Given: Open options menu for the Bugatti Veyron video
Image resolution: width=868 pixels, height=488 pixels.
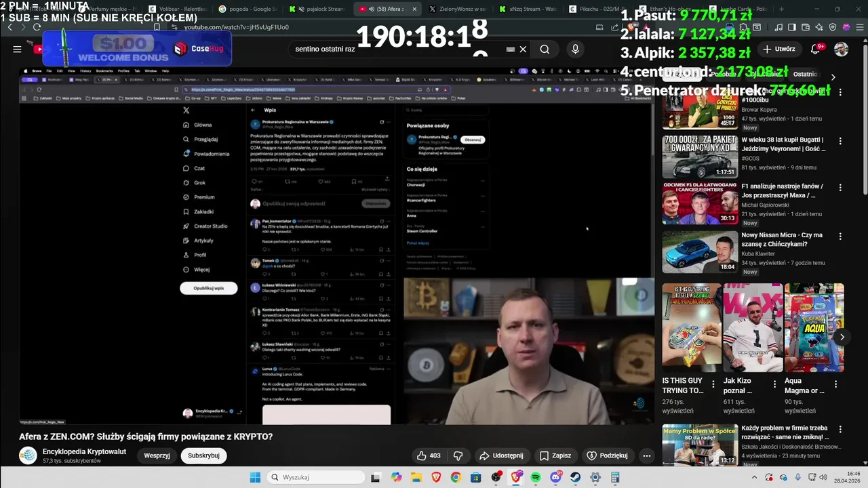Looking at the screenshot, I should tap(840, 141).
